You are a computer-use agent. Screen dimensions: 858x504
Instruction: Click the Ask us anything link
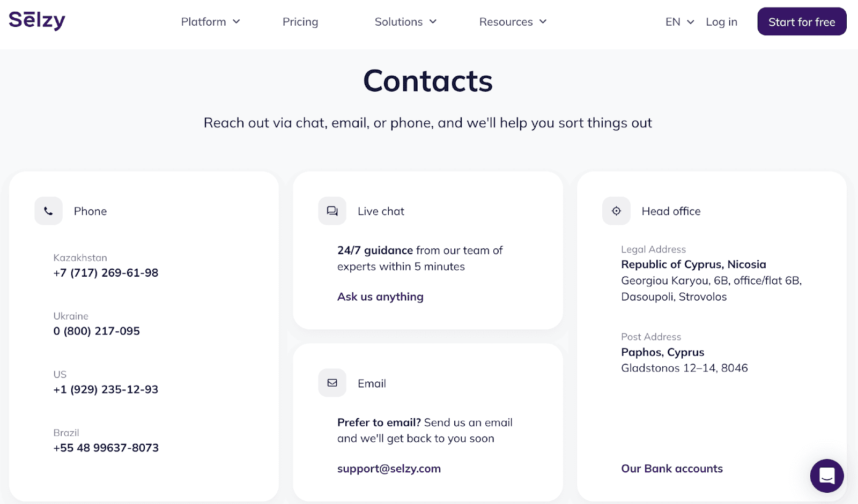(x=380, y=297)
